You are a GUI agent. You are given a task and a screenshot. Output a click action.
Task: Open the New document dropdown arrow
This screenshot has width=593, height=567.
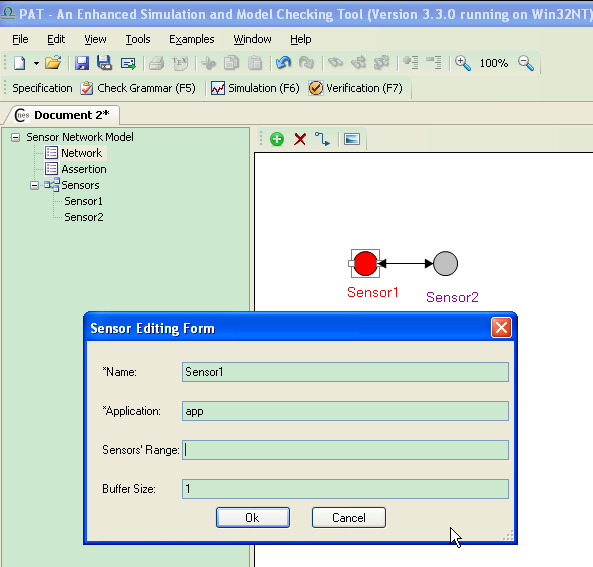tap(36, 63)
